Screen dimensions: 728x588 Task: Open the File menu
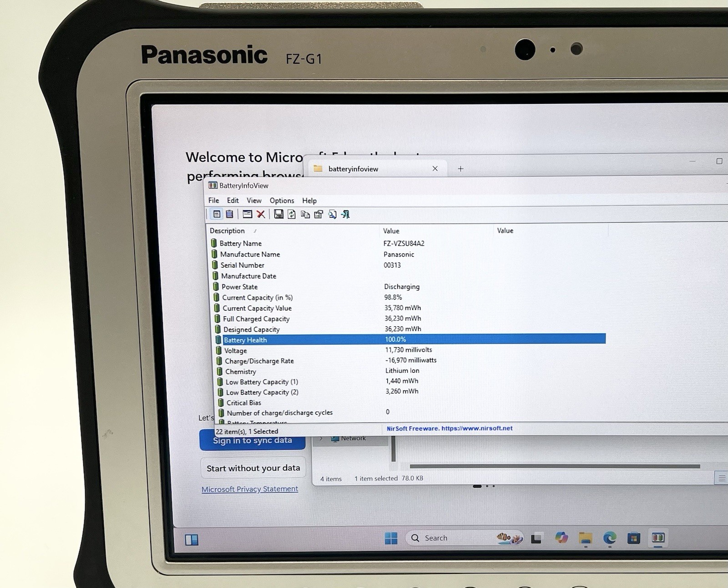[x=213, y=200]
